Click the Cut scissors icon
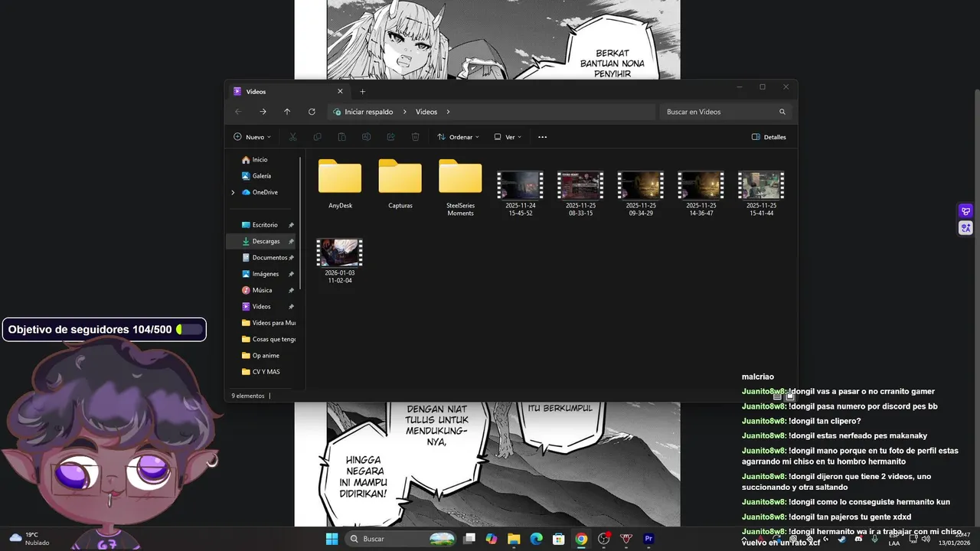This screenshot has width=980, height=551. coord(292,137)
